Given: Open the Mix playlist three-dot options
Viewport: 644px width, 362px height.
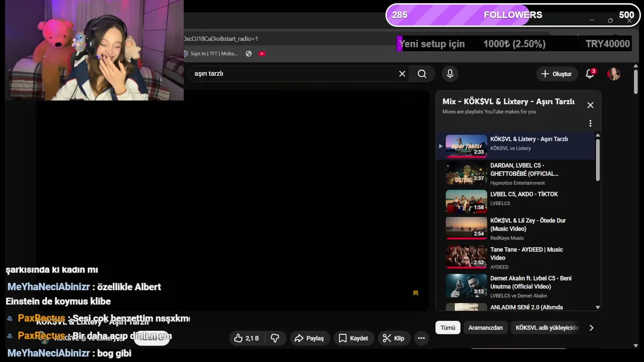Looking at the screenshot, I should [x=590, y=123].
